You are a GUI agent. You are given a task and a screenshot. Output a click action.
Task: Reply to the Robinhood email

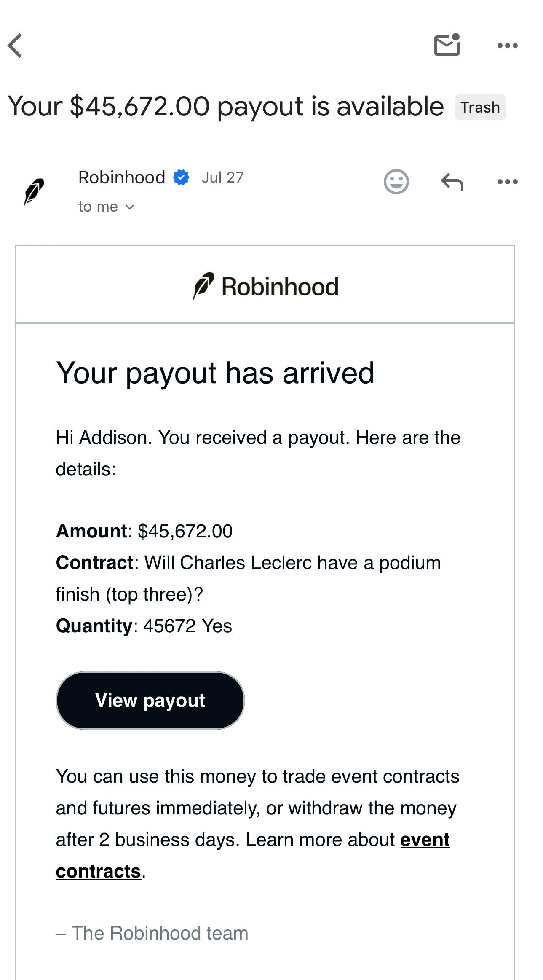452,182
